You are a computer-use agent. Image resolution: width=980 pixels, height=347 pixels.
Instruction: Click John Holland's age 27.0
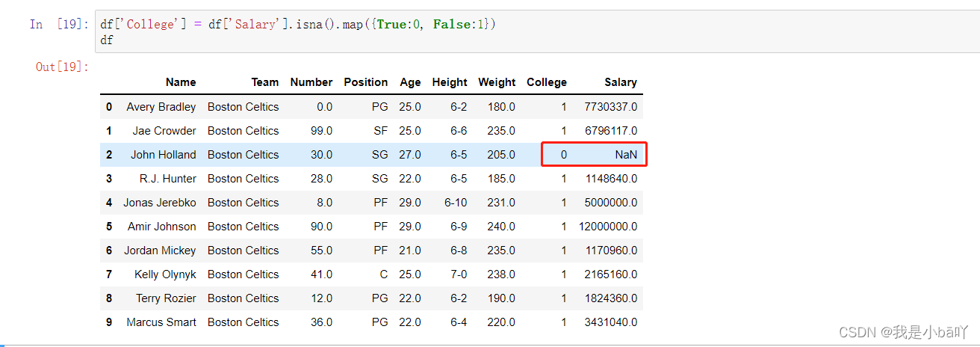pyautogui.click(x=410, y=155)
